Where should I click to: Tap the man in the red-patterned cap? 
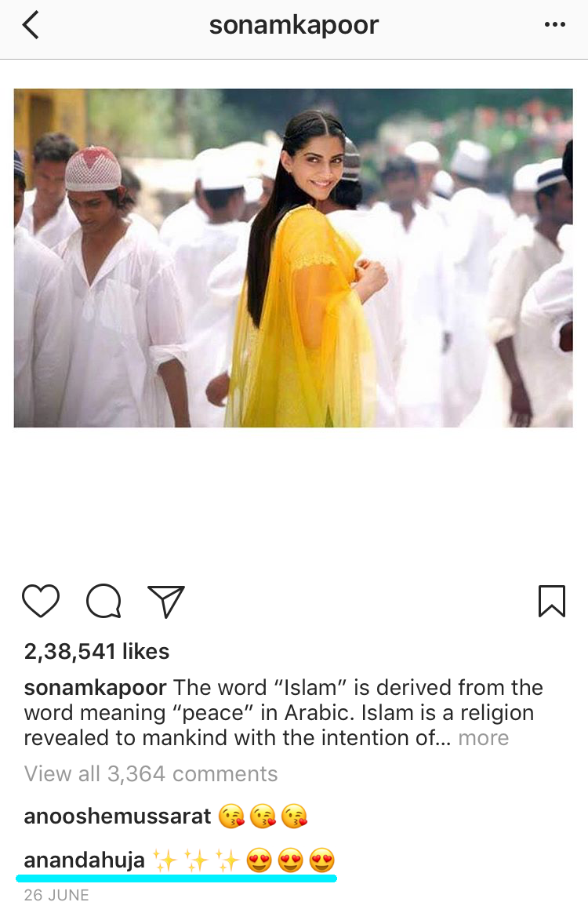click(x=107, y=286)
